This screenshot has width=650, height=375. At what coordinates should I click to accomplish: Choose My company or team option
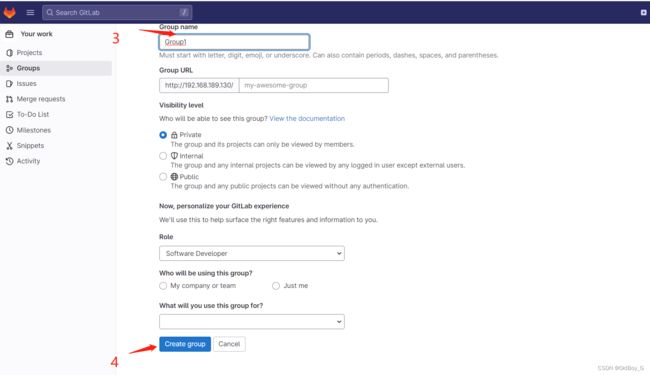[163, 286]
